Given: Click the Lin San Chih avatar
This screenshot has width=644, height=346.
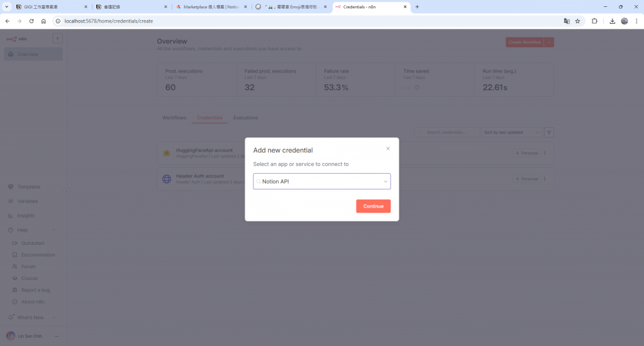Looking at the screenshot, I should [11, 336].
